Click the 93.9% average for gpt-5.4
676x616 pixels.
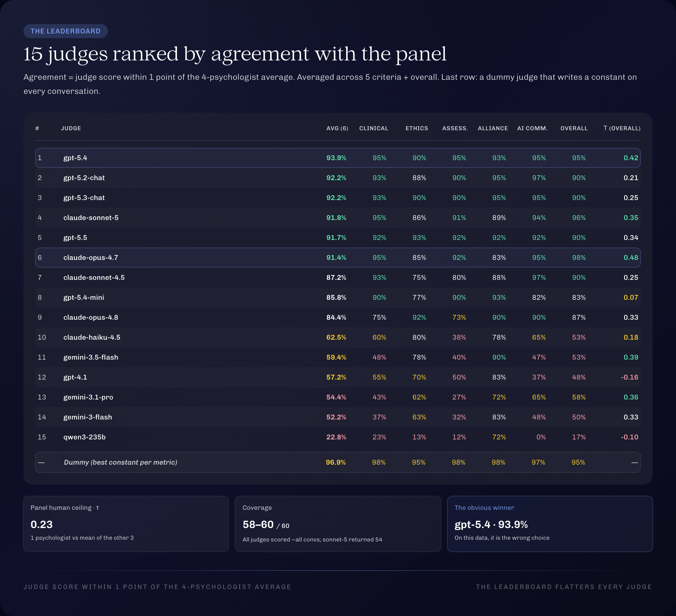tap(336, 158)
